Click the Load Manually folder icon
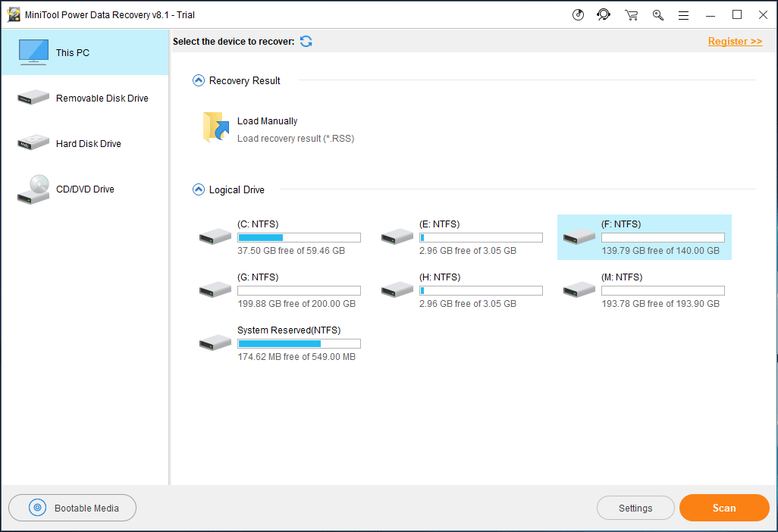The image size is (778, 532). 215,127
